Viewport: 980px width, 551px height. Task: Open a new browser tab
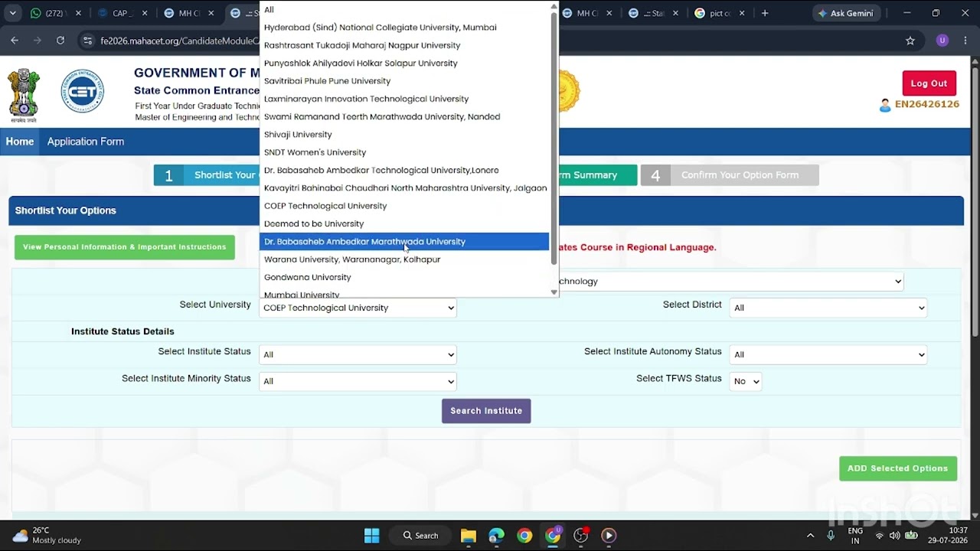[764, 13]
